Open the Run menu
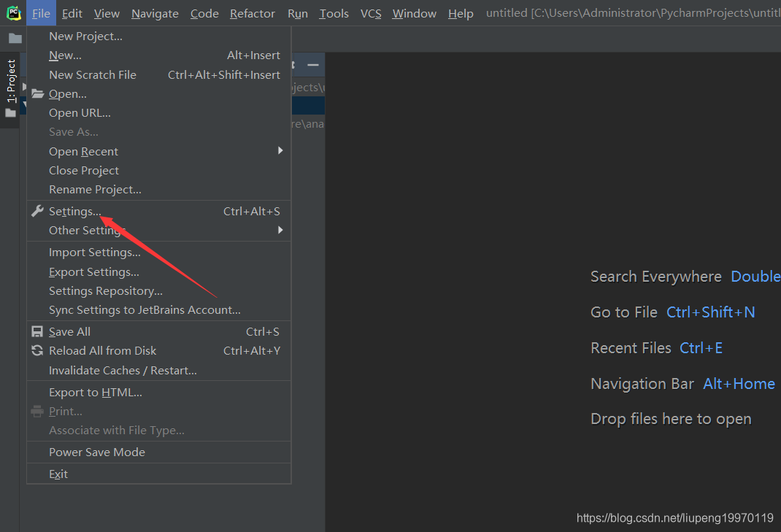 297,13
